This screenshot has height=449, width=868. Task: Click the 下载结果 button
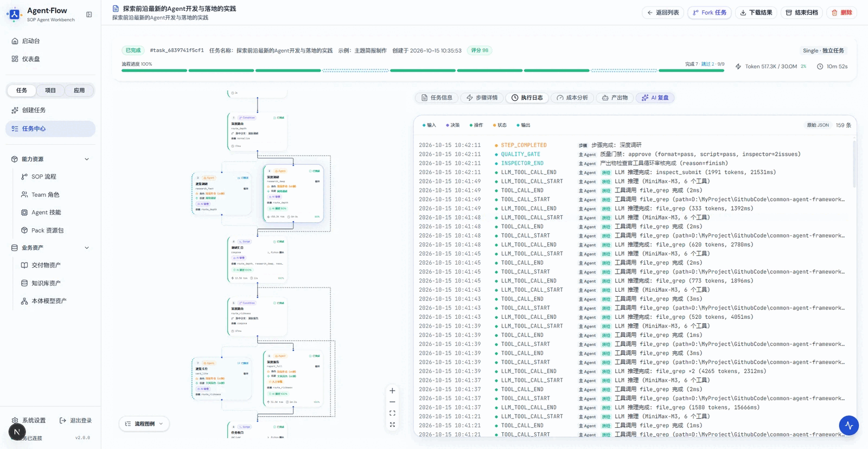click(x=756, y=12)
